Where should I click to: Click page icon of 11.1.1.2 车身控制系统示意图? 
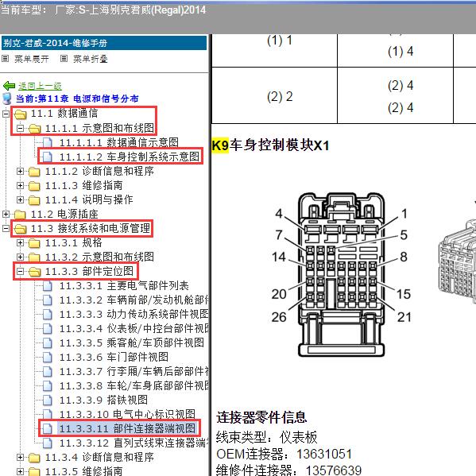[x=48, y=157]
